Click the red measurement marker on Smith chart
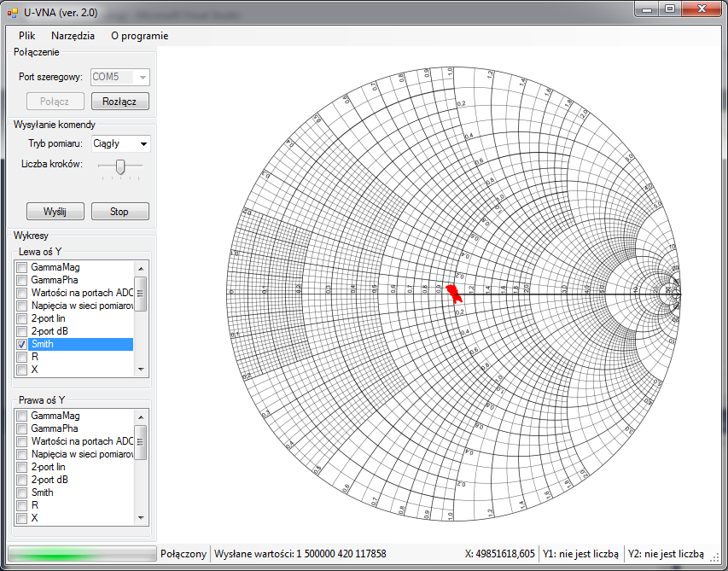 [x=454, y=292]
